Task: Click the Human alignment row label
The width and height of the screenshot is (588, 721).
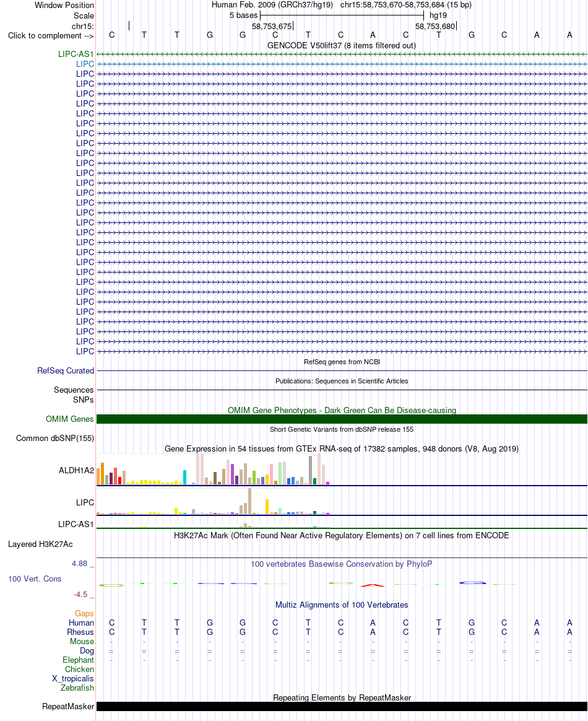Action: [x=81, y=623]
